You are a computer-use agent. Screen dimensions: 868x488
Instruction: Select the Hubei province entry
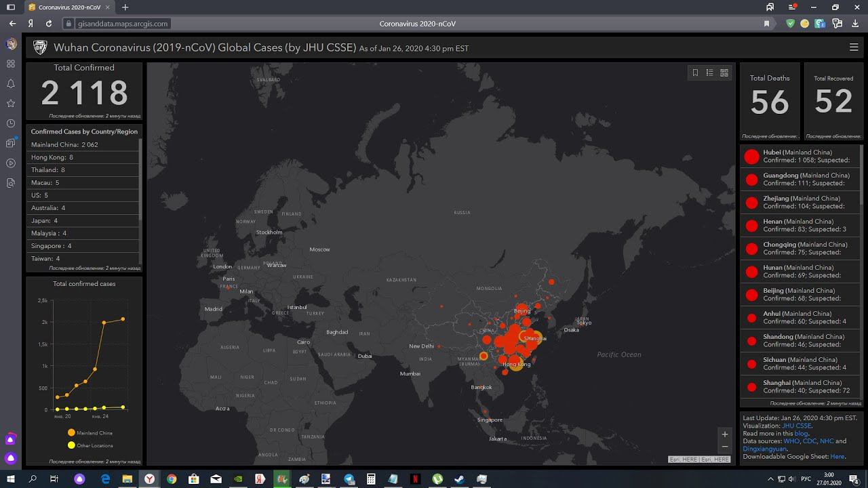pyautogui.click(x=800, y=157)
